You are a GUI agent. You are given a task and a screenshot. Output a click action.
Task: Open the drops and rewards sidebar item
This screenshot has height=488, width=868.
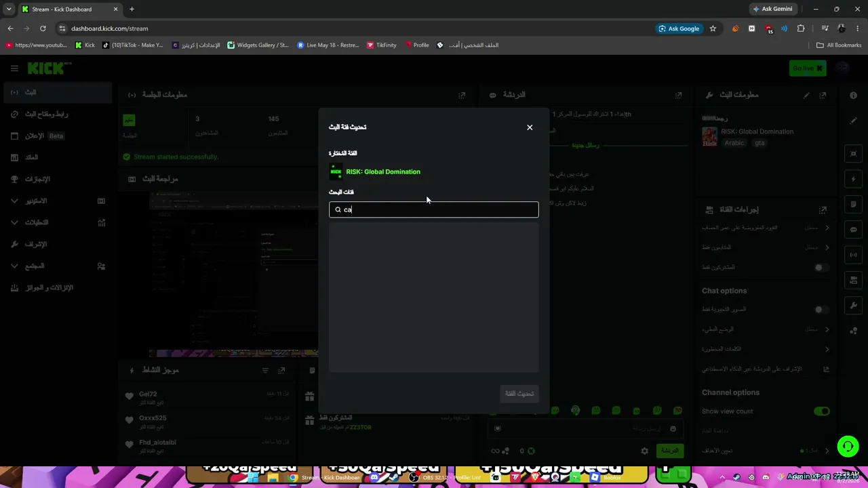[57, 287]
